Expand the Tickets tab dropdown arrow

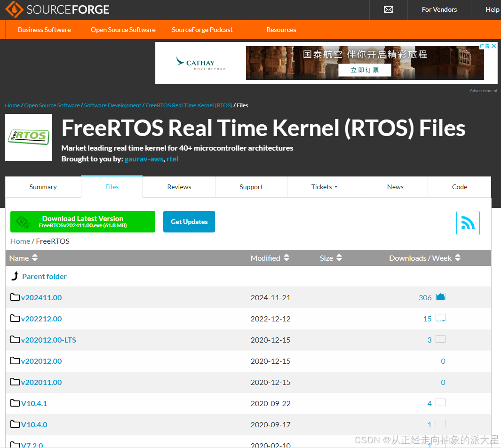(336, 187)
